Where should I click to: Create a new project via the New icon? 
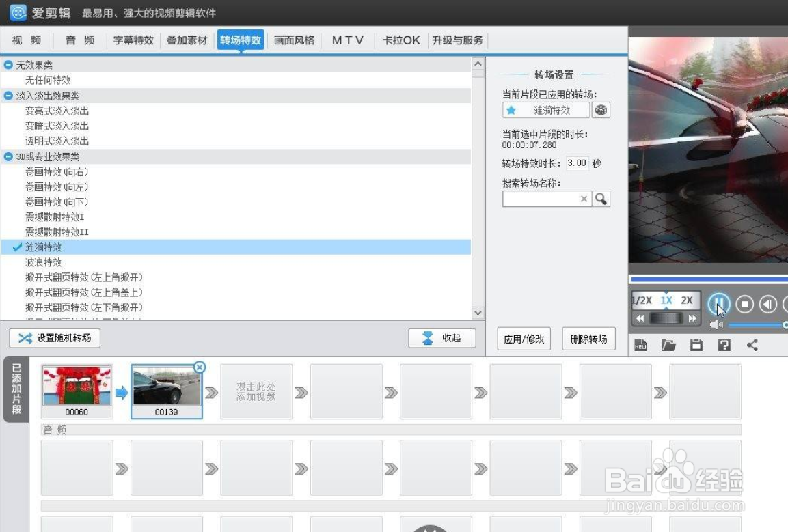pos(640,345)
